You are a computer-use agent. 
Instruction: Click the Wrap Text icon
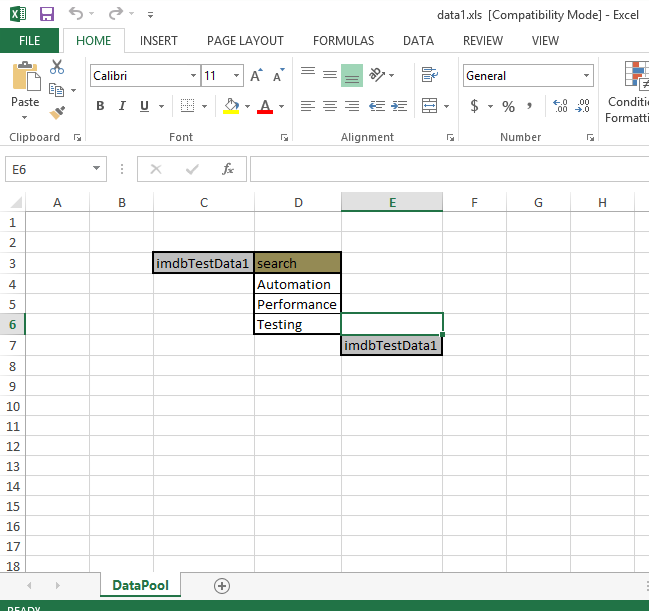(430, 75)
